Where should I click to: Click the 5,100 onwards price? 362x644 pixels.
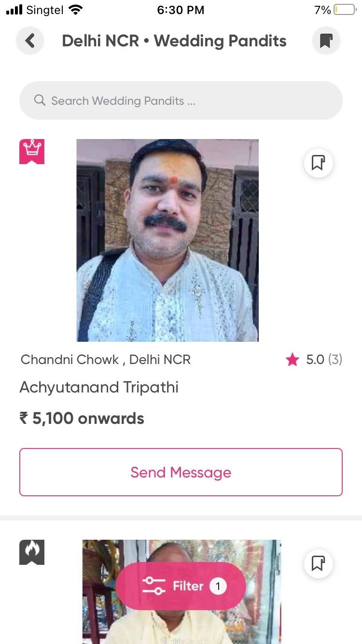(82, 418)
